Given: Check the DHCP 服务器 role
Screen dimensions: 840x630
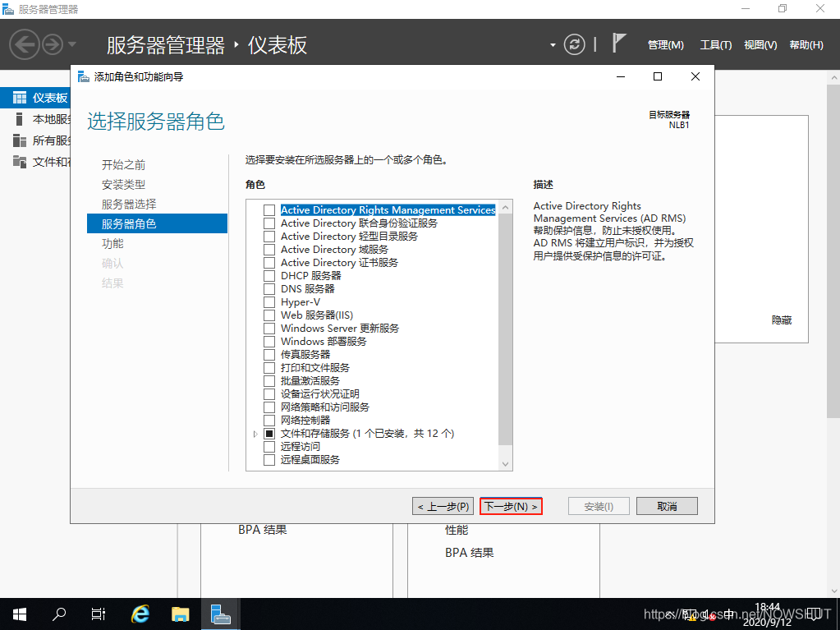Looking at the screenshot, I should (x=269, y=276).
